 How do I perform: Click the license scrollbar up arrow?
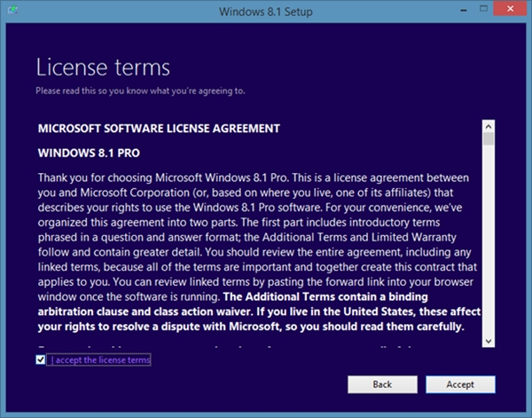click(488, 122)
